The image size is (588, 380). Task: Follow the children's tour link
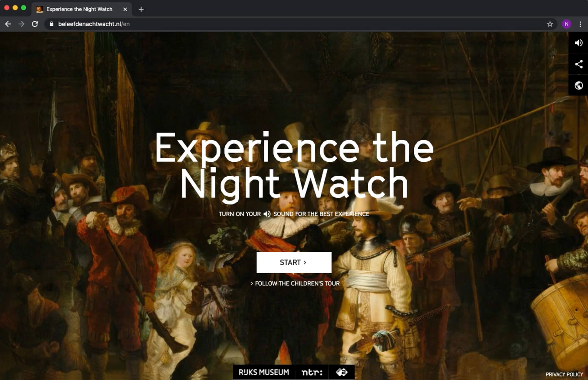pos(295,283)
